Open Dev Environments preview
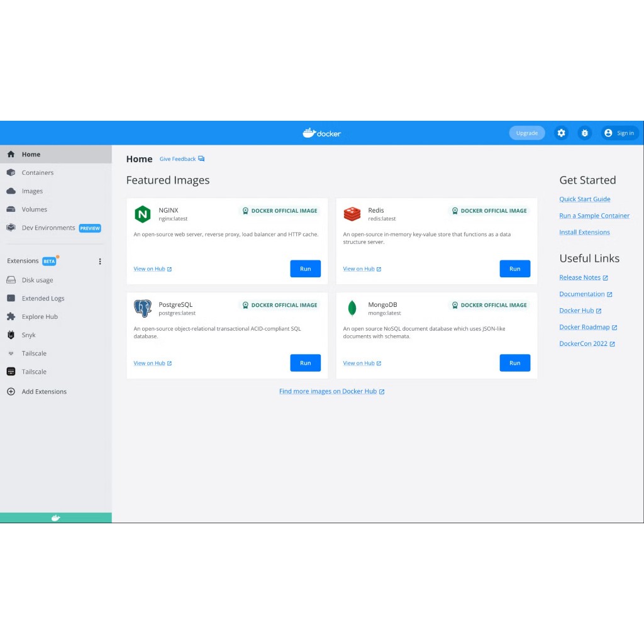 pyautogui.click(x=48, y=228)
